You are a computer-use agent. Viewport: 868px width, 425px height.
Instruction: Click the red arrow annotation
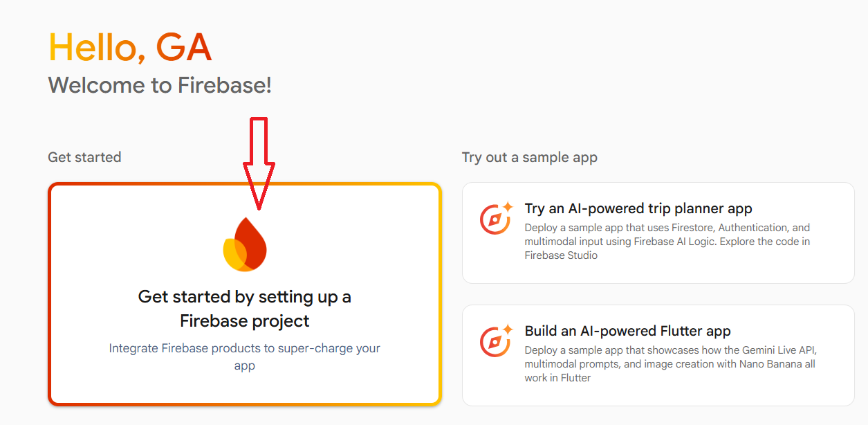[259, 163]
